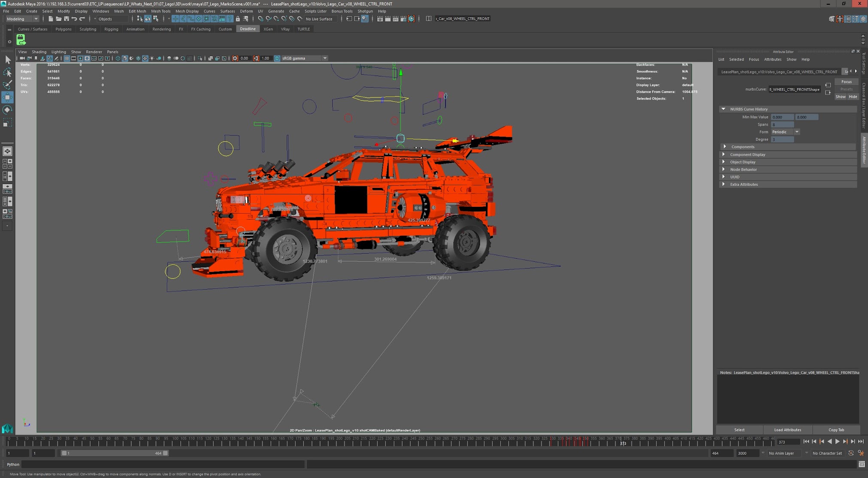The image size is (868, 478).
Task: Click the Play Forwards button
Action: pos(837,442)
